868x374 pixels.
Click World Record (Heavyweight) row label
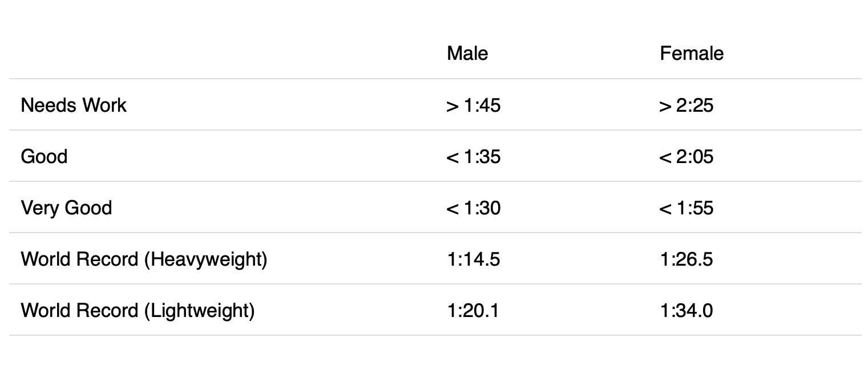point(144,259)
